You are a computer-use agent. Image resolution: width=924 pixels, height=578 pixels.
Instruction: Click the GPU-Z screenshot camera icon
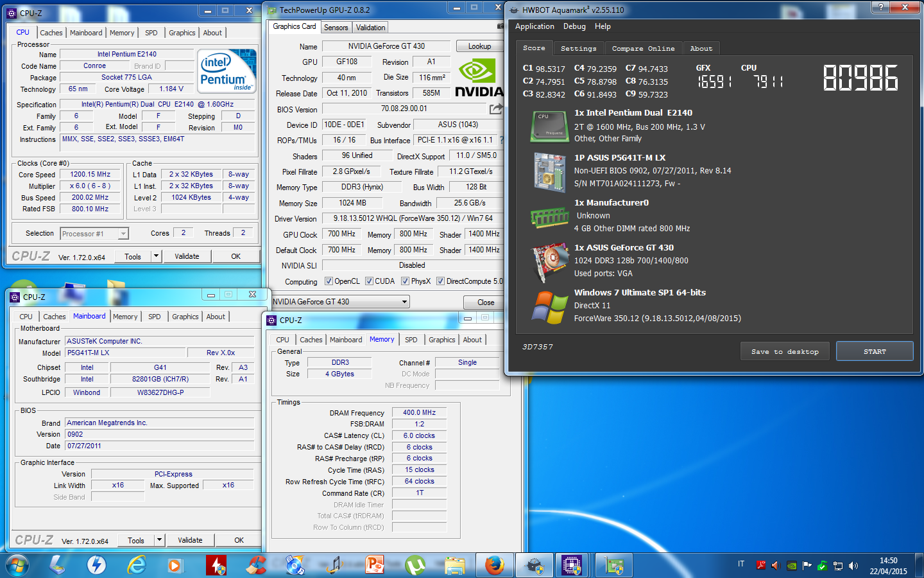pyautogui.click(x=501, y=26)
